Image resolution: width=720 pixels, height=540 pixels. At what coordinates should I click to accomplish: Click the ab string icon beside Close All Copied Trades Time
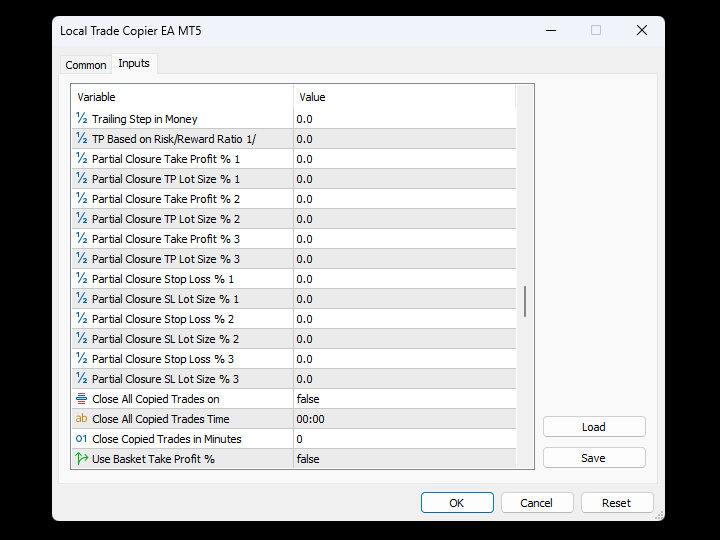(x=81, y=418)
